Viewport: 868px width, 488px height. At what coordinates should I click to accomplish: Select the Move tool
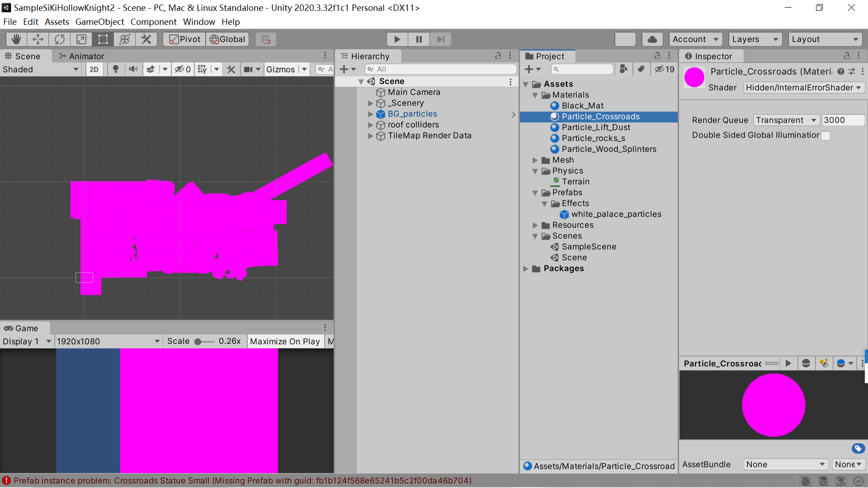(38, 39)
